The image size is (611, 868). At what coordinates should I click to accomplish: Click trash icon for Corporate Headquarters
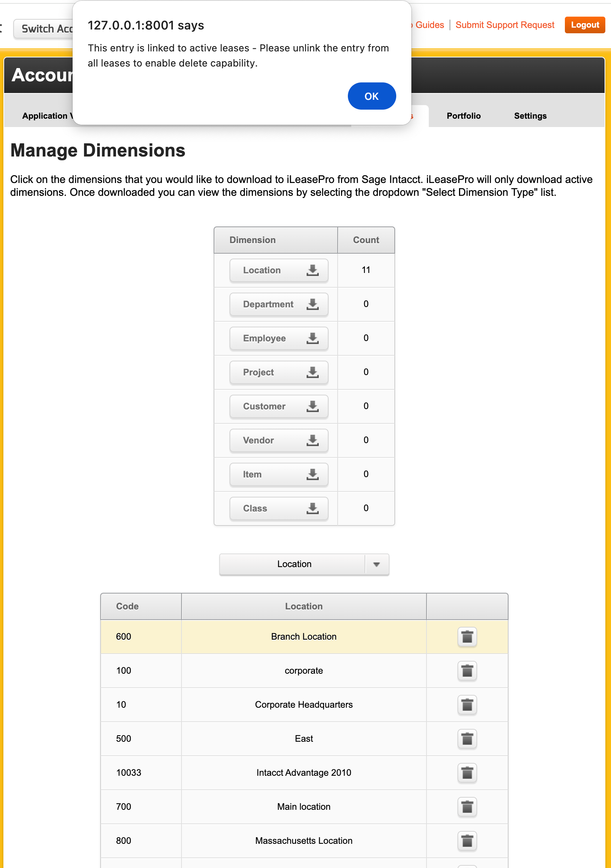(x=467, y=705)
